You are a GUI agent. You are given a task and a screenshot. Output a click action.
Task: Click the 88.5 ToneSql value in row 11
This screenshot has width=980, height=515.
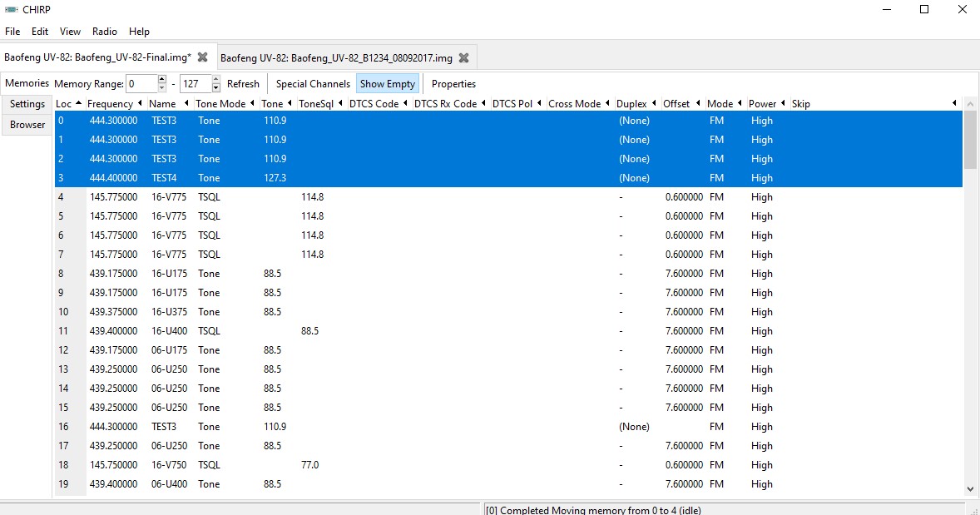310,330
